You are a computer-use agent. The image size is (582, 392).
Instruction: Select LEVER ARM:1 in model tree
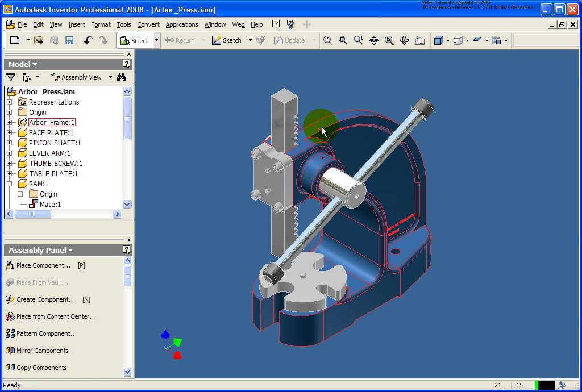[x=50, y=153]
